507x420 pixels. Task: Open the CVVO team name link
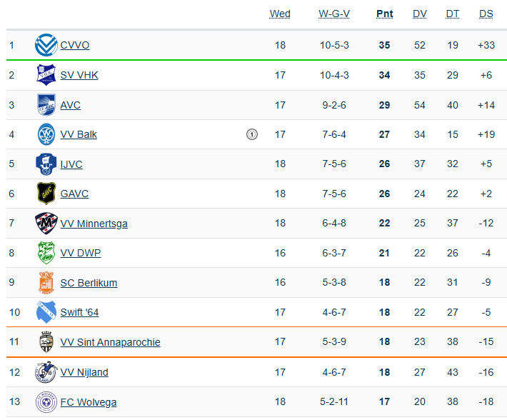[75, 45]
